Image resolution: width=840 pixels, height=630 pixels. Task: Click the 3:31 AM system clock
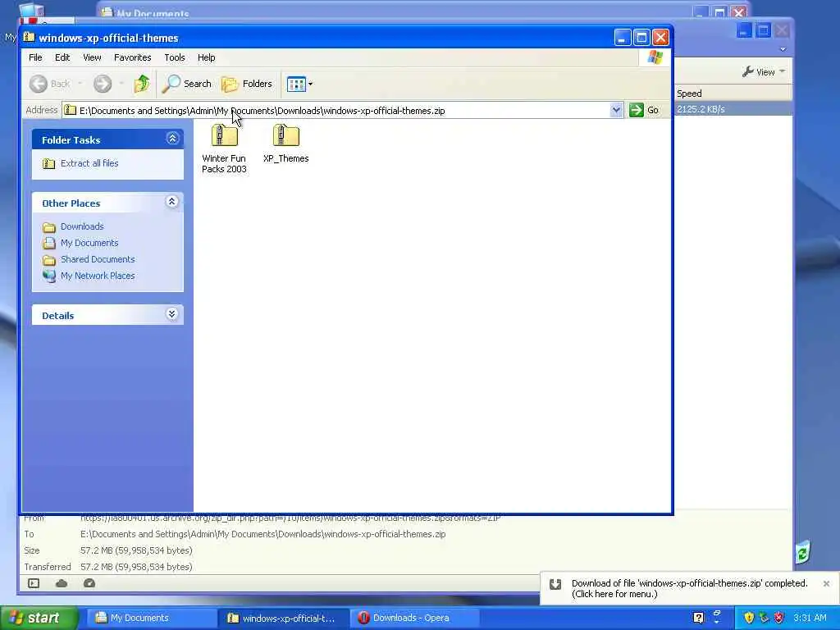click(810, 618)
